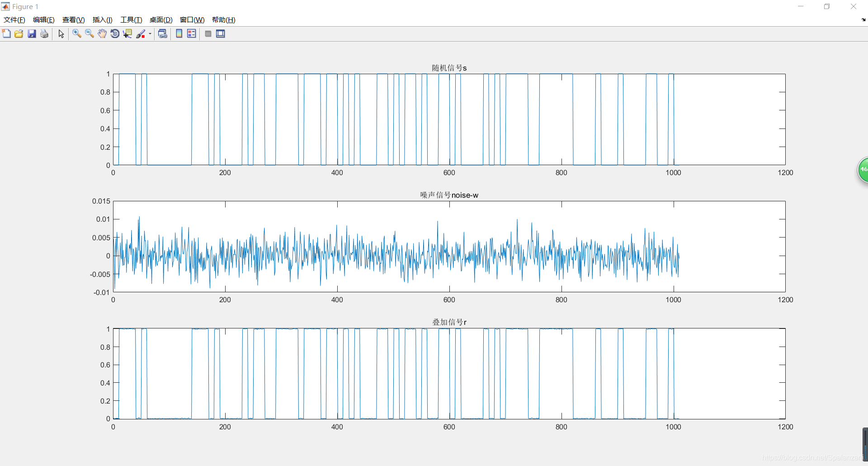Click inside the noise-w signal plot
868x466 pixels.
(449, 247)
